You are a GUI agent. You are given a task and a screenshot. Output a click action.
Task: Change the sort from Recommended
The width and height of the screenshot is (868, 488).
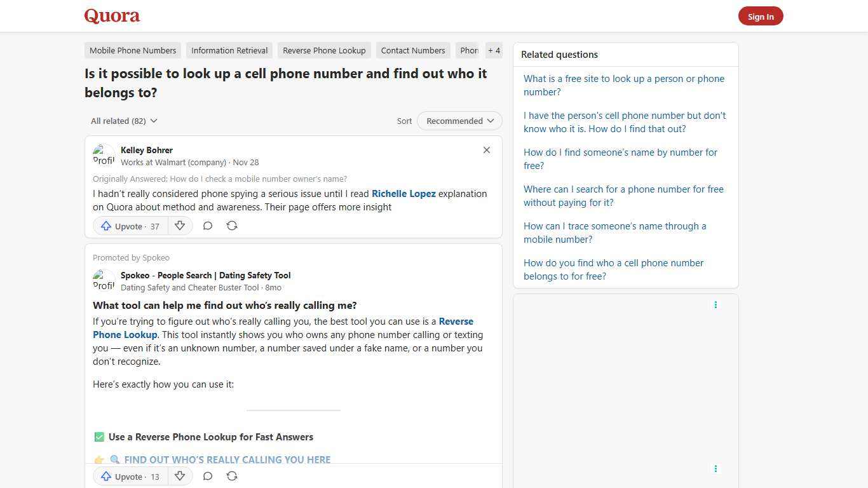459,121
